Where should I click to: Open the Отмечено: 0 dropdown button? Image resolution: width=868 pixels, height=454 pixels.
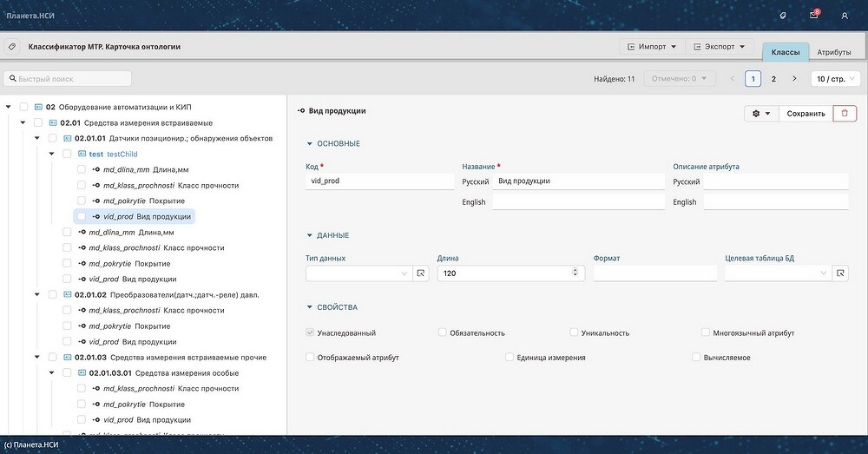click(x=680, y=79)
